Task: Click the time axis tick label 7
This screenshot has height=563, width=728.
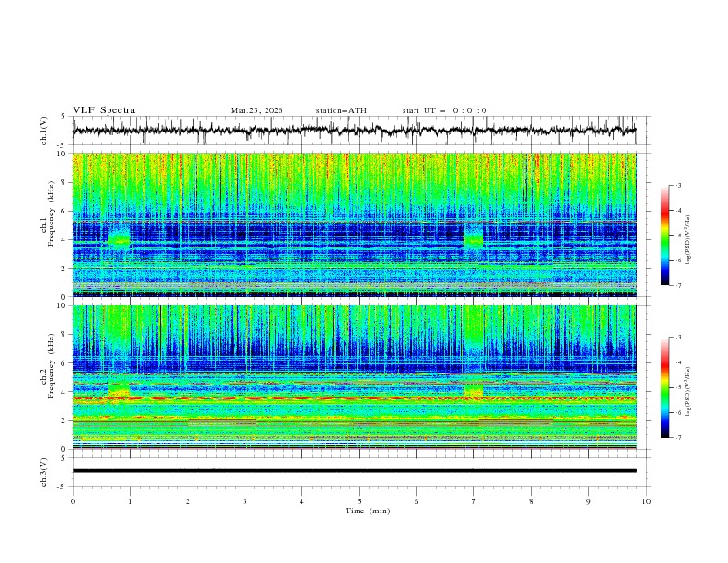Action: tap(474, 501)
